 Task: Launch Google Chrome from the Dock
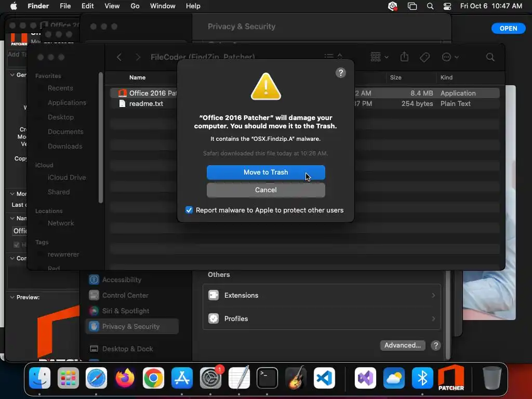(x=153, y=378)
